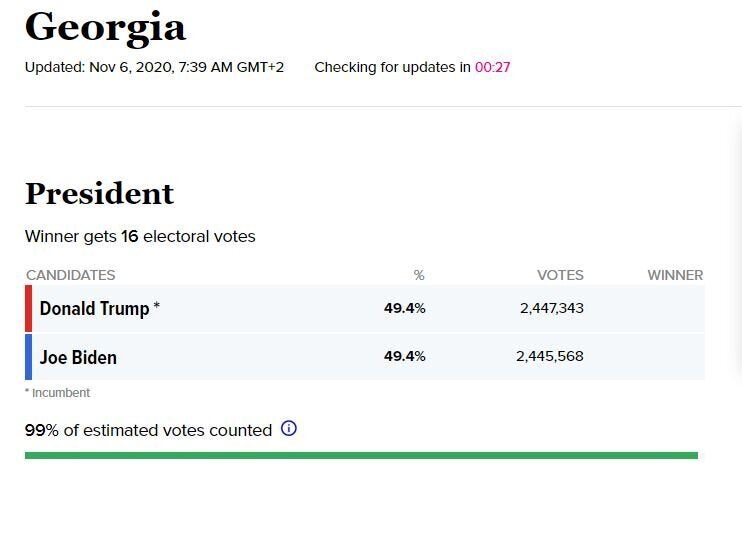
Task: Click the CANDIDATES column header
Action: (x=71, y=275)
